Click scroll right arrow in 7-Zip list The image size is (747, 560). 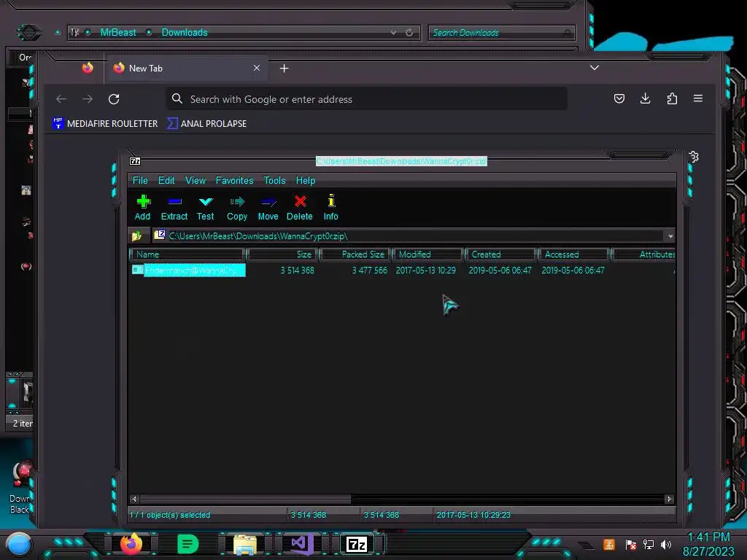(x=670, y=499)
